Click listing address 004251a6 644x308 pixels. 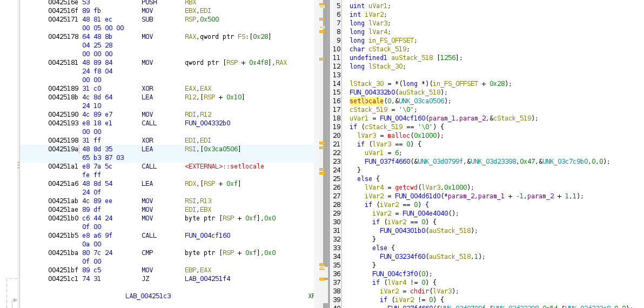tap(63, 183)
